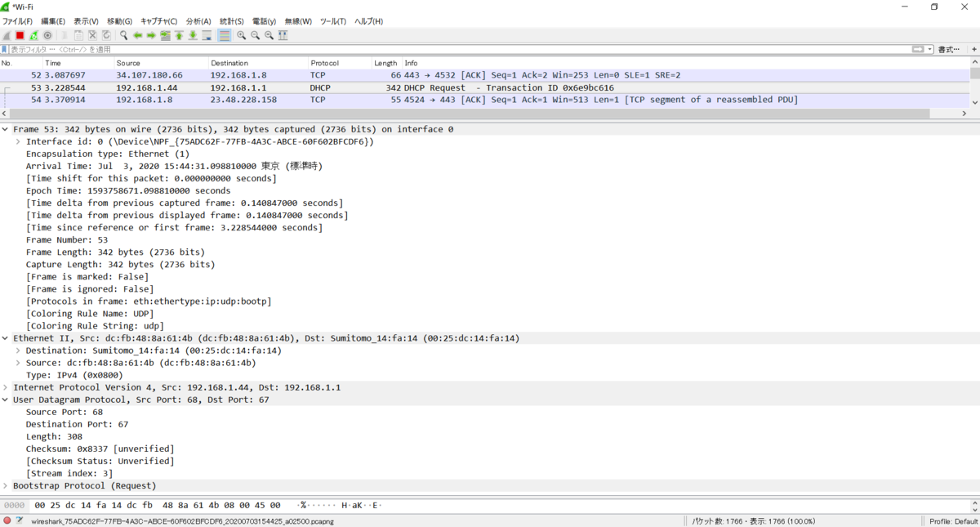Image resolution: width=980 pixels, height=527 pixels.
Task: Expand Destination: Sumitomo_14:fa:14 node
Action: (x=18, y=351)
